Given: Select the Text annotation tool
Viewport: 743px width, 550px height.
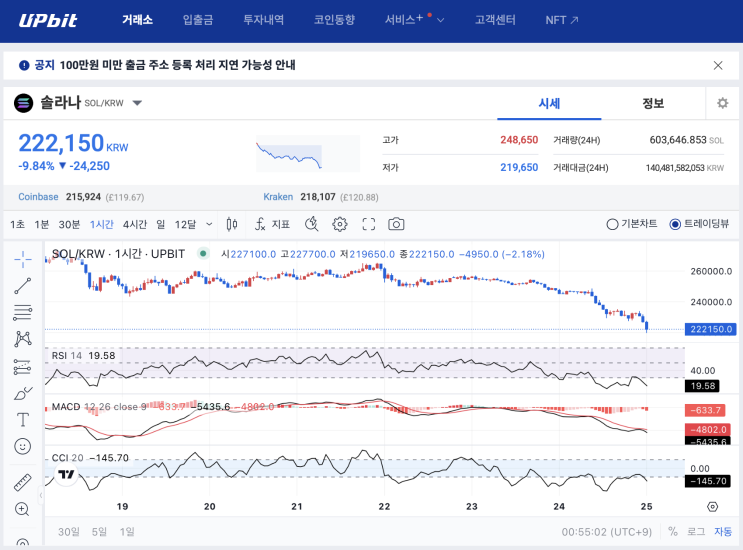Looking at the screenshot, I should pos(22,420).
